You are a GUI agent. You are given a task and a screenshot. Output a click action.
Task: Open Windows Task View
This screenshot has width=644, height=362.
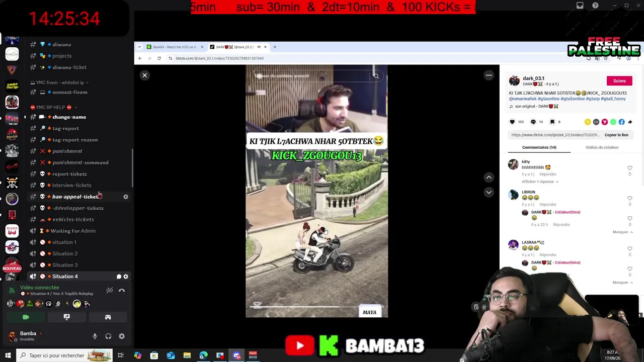pos(120,355)
